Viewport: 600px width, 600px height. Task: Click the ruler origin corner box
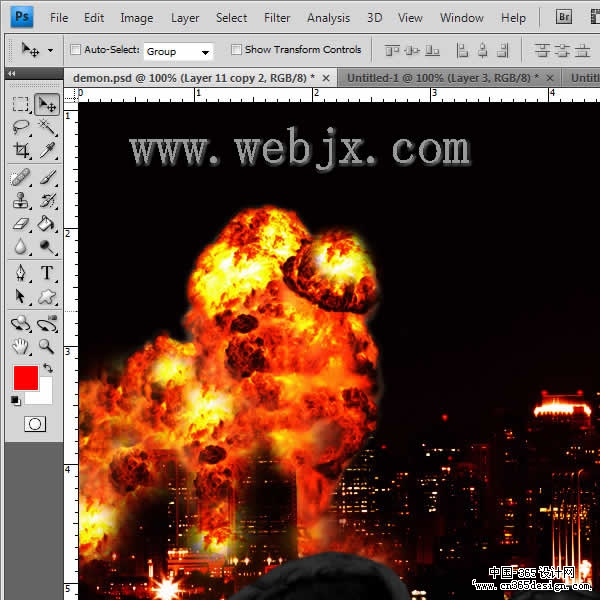[x=71, y=95]
